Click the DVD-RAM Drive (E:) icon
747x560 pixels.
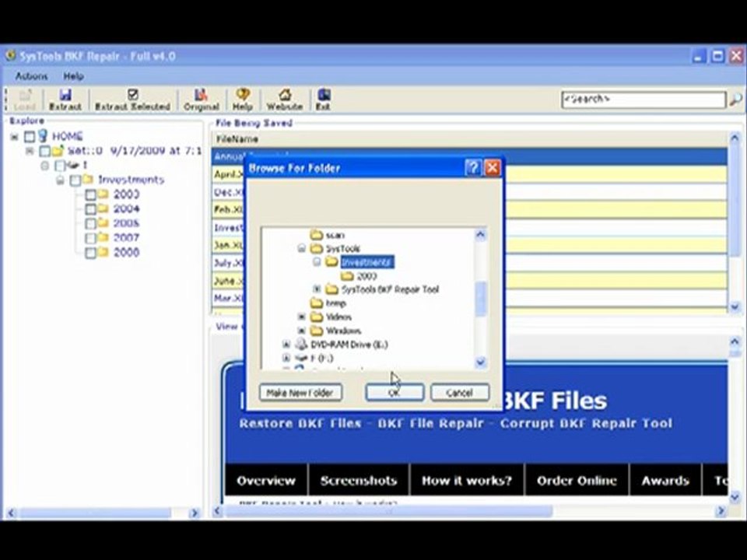(301, 345)
